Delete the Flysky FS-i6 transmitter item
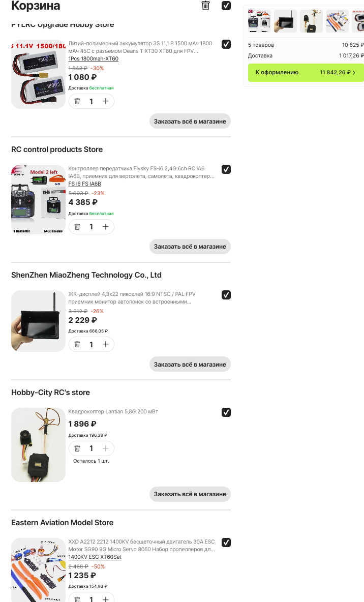The image size is (364, 602). pos(77,227)
